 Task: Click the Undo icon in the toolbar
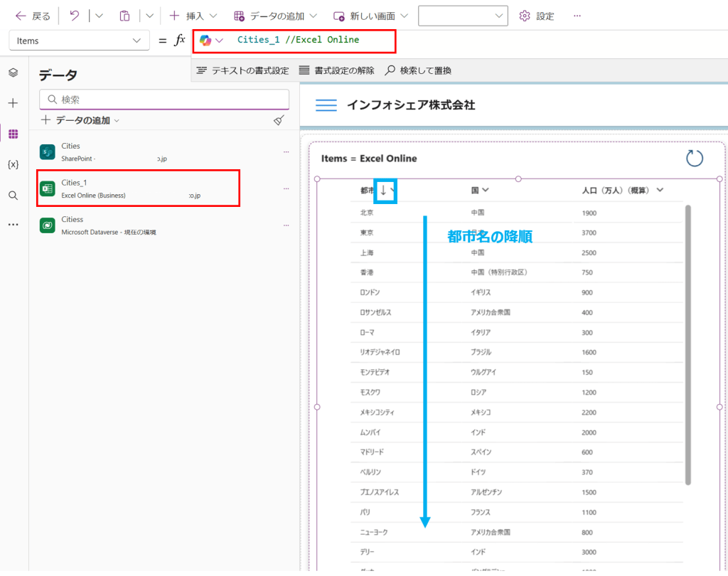[x=75, y=16]
